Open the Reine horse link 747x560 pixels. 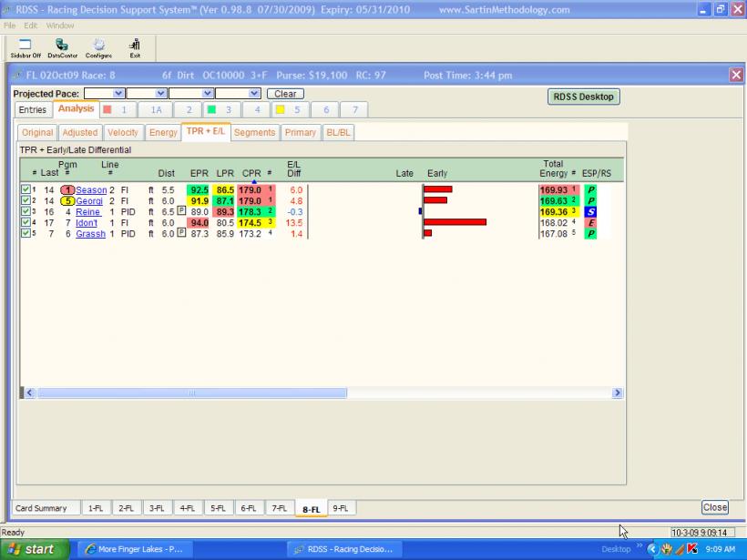[87, 212]
